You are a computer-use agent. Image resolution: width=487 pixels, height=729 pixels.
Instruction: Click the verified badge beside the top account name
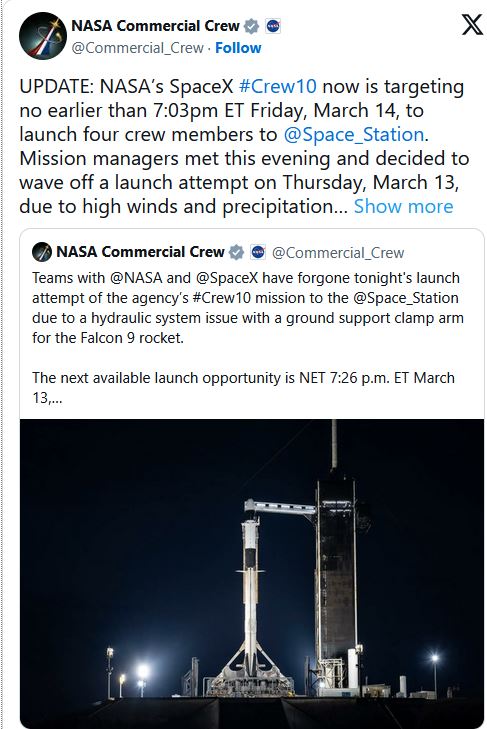click(252, 27)
